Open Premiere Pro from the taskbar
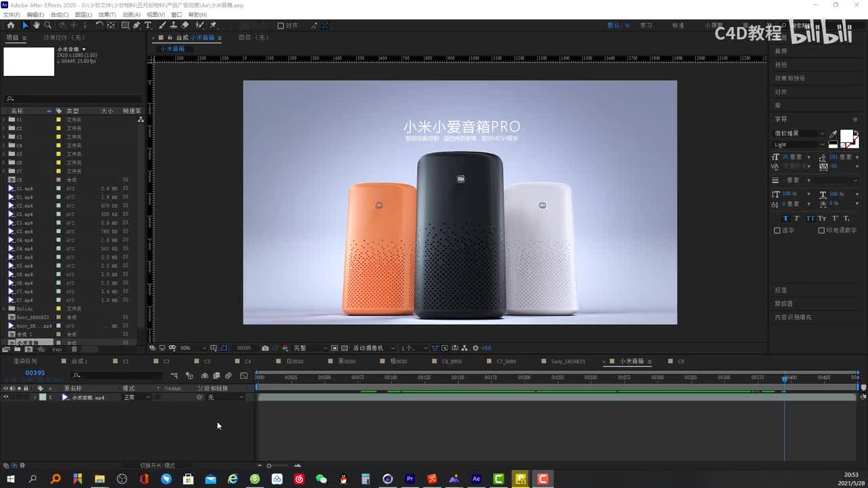This screenshot has width=868, height=488. [x=410, y=479]
